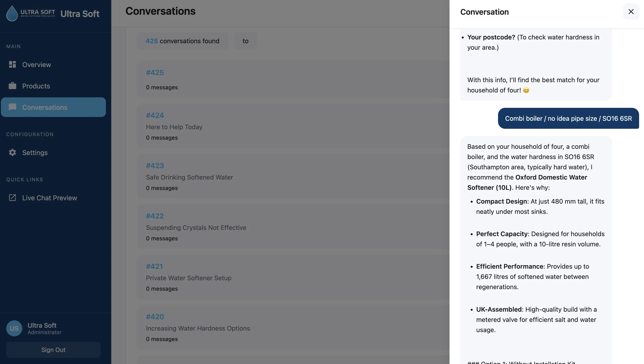This screenshot has height=364, width=644.
Task: Click the 'Compact Design' bullet point
Action: coord(540,207)
